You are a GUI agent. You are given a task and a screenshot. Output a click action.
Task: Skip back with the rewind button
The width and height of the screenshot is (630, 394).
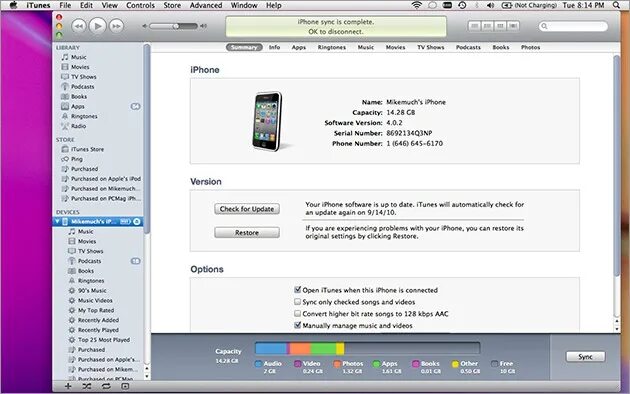point(79,26)
